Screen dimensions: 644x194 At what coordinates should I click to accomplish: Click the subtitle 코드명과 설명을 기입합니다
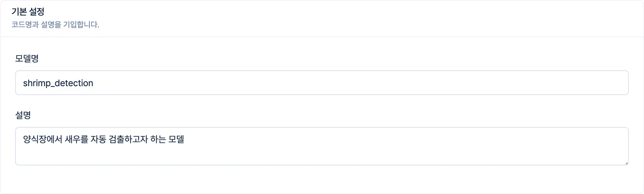(55, 24)
